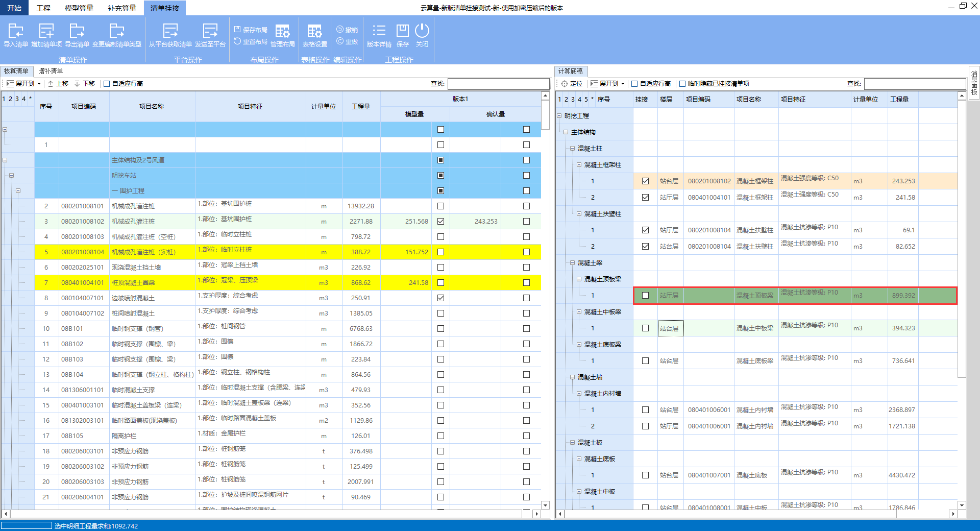The width and height of the screenshot is (980, 531).
Task: Click left grid horizontal scroll right arrow
Action: (536, 514)
